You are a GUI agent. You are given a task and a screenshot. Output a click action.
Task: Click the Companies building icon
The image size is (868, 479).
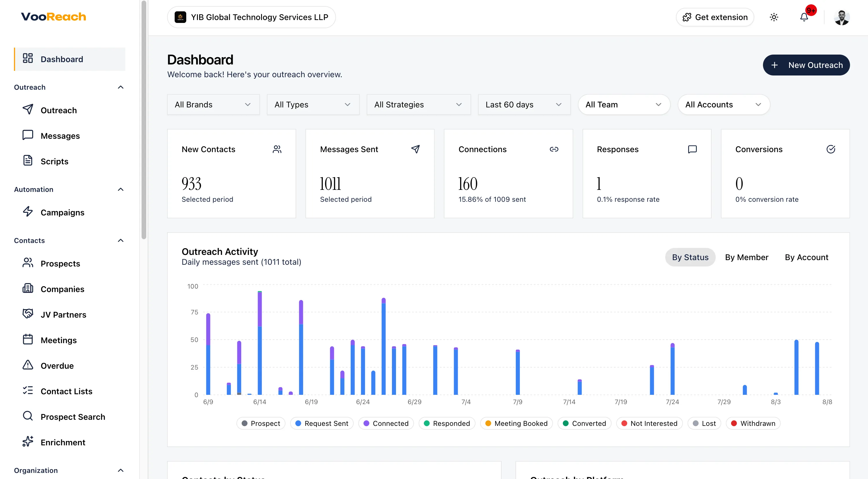click(x=28, y=289)
